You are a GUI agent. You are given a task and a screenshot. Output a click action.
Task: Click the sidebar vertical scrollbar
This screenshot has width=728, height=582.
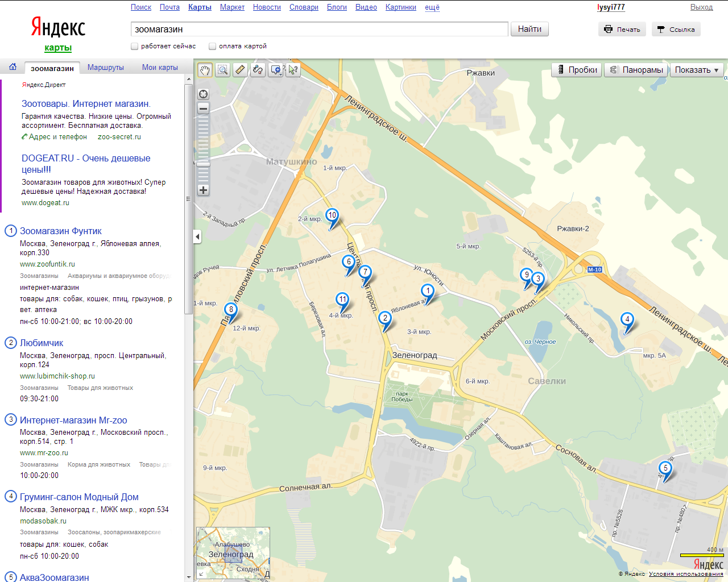coord(189,199)
